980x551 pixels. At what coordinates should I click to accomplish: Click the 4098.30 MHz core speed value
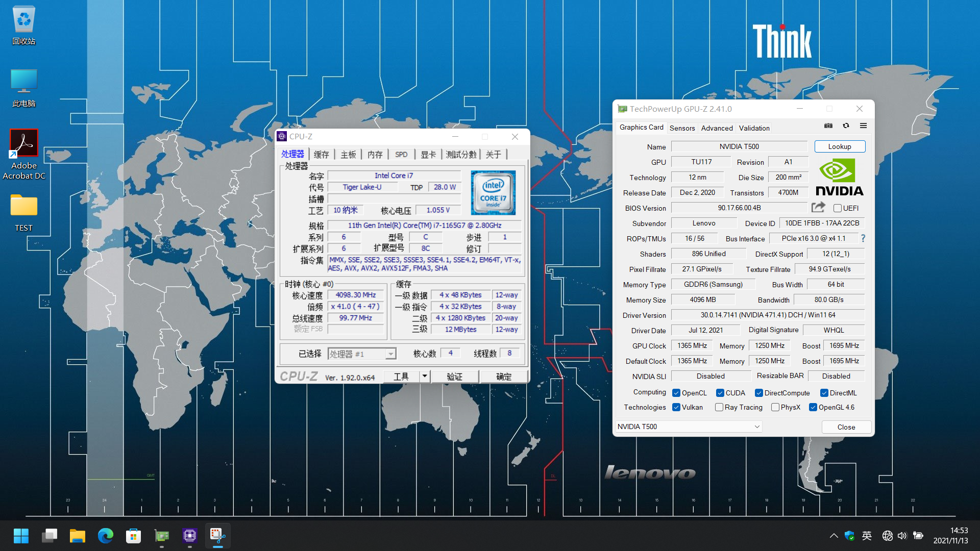coord(356,295)
